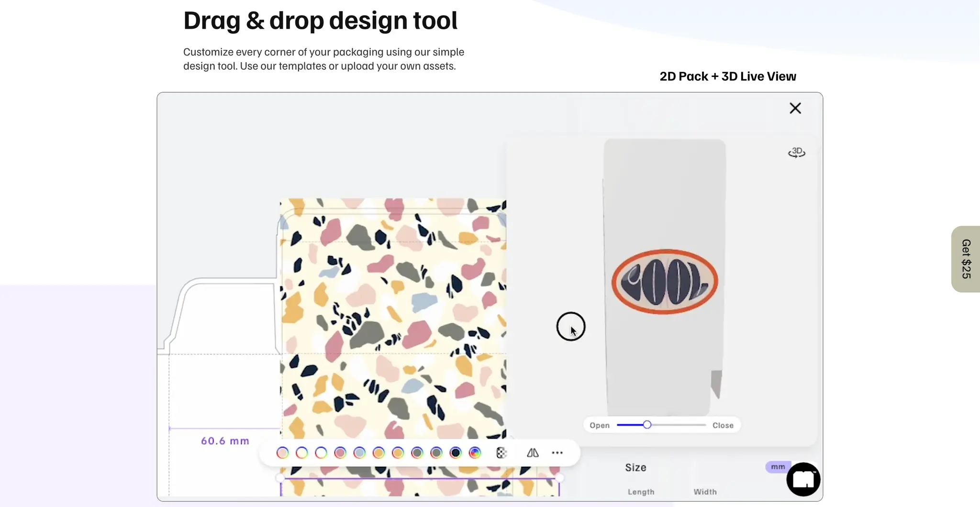Click the '60.6 mm' dimension label
This screenshot has height=507, width=980.
[225, 441]
